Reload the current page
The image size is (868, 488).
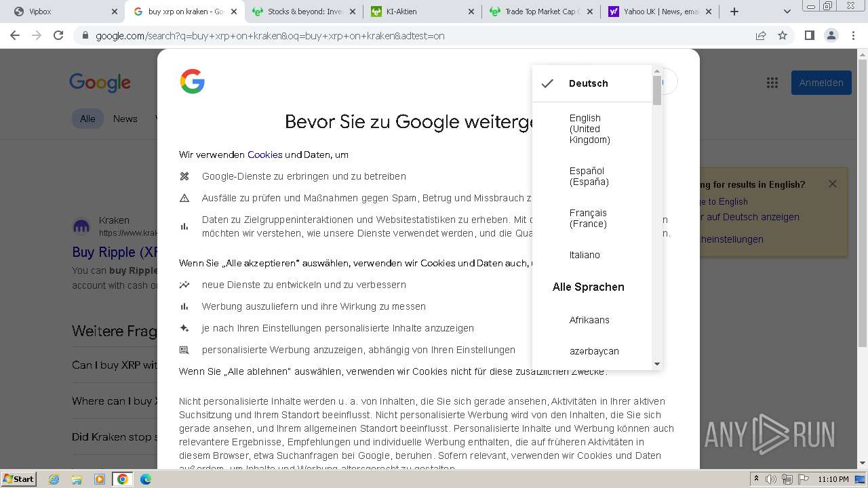coord(58,35)
